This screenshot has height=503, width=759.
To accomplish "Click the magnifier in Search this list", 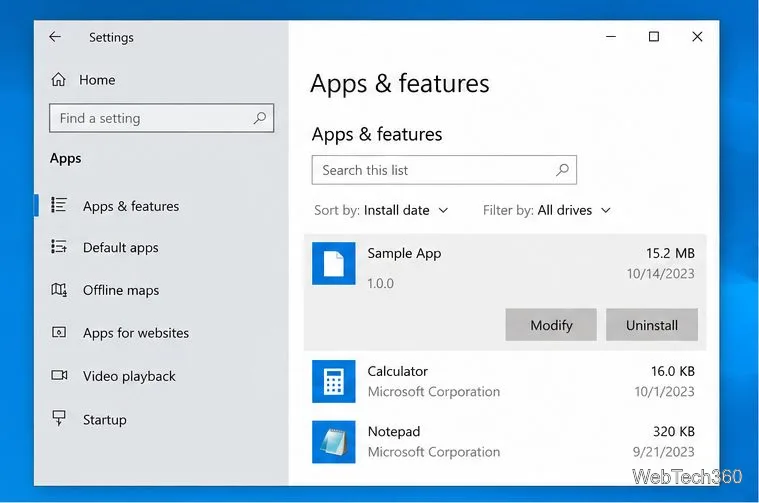I will click(x=562, y=170).
